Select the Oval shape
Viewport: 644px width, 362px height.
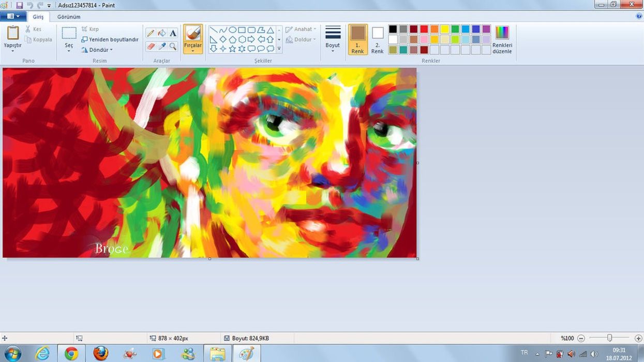point(232,30)
